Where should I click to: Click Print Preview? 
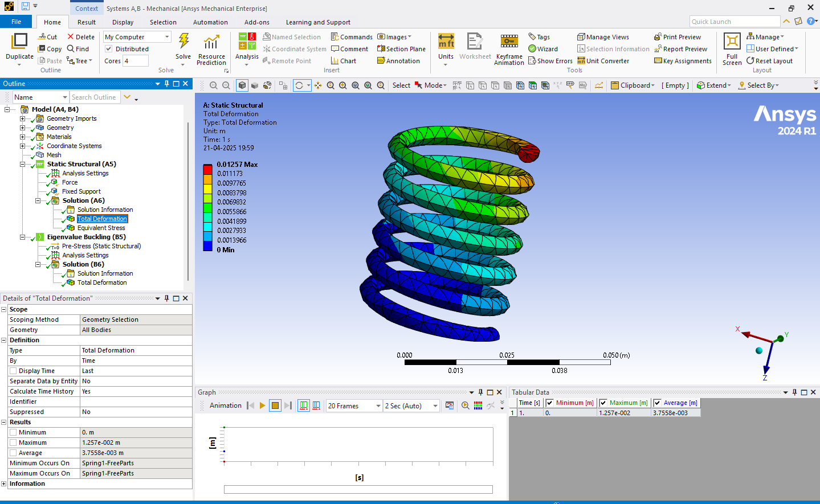(x=677, y=37)
